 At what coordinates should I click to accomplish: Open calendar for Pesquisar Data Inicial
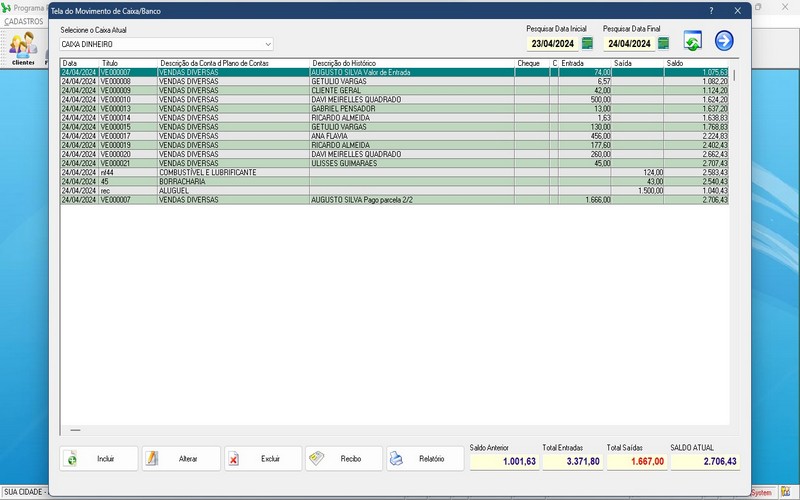[588, 43]
